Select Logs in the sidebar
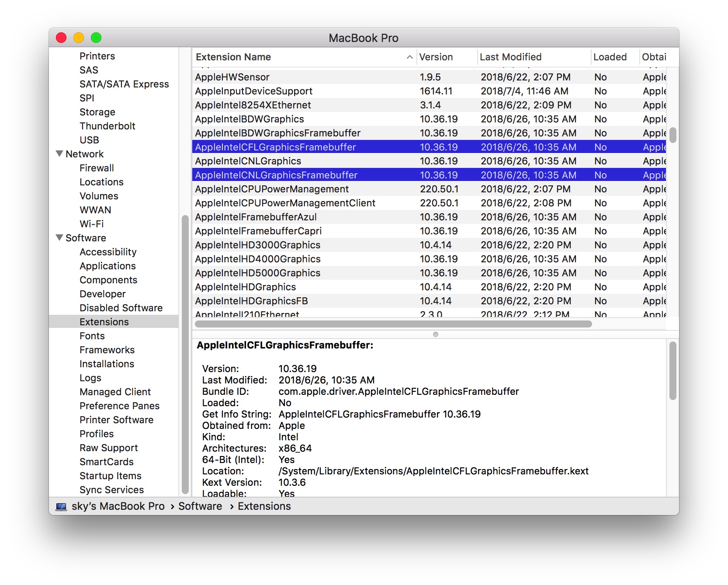 tap(90, 378)
